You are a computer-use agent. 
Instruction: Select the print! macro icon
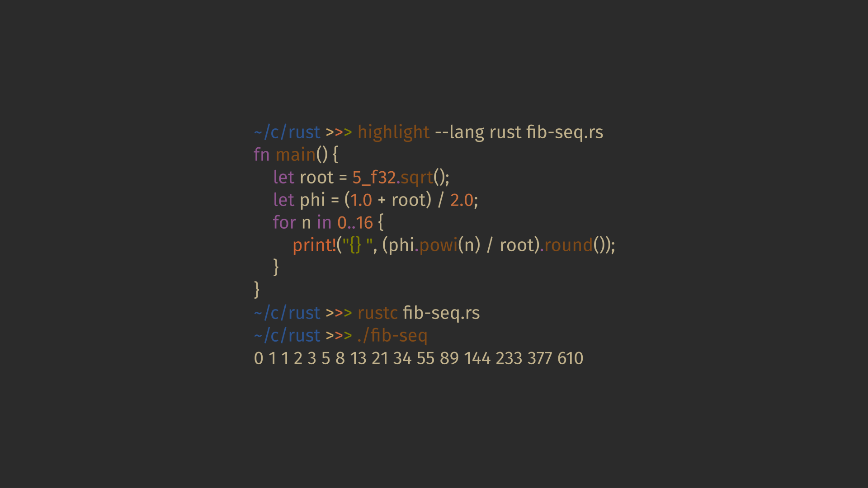[304, 244]
